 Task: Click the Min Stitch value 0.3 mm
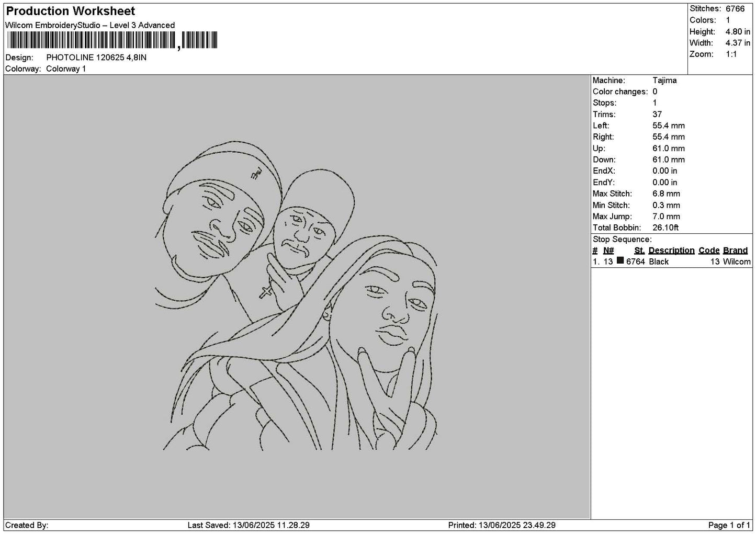click(666, 206)
